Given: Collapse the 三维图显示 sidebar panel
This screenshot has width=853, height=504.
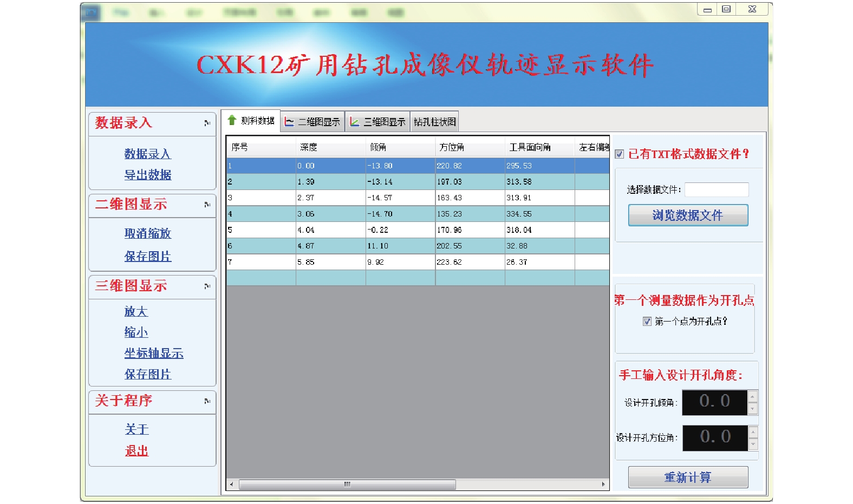Looking at the screenshot, I should [x=207, y=286].
